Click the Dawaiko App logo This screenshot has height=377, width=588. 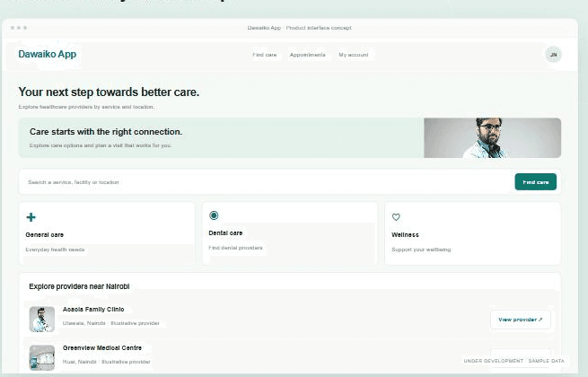(x=48, y=54)
